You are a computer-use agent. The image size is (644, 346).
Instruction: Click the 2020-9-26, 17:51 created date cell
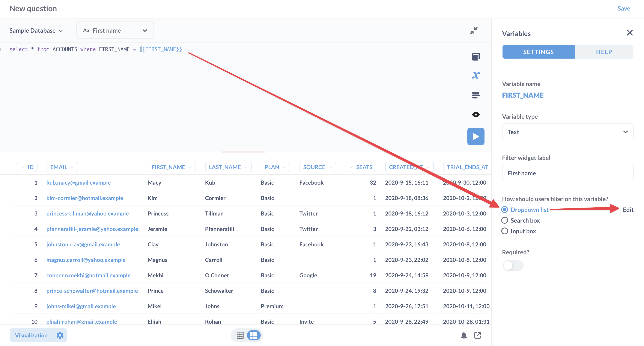click(x=406, y=306)
